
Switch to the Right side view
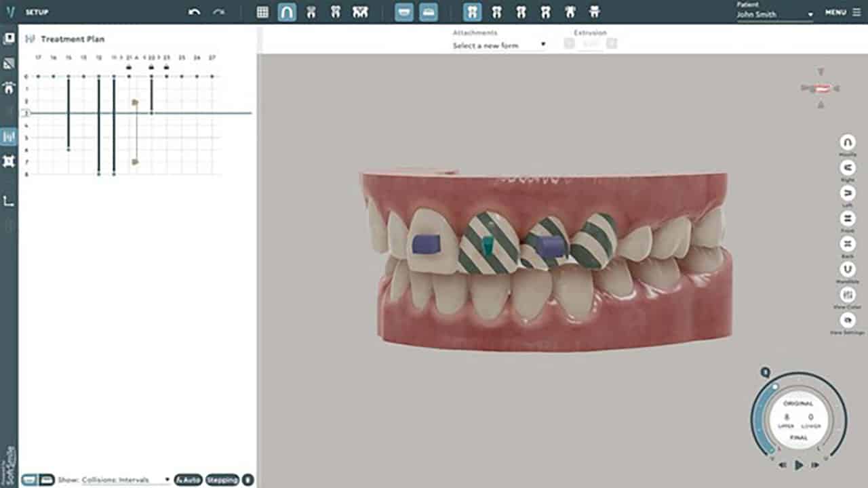tap(847, 168)
